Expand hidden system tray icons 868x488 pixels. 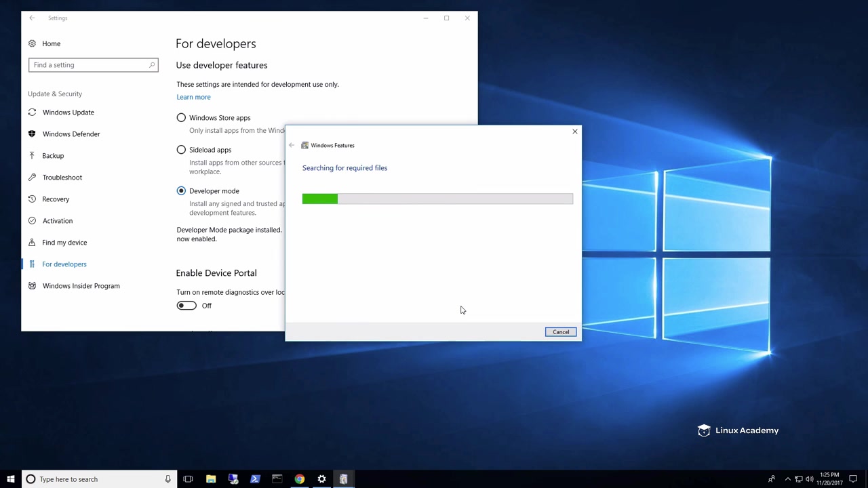point(787,479)
